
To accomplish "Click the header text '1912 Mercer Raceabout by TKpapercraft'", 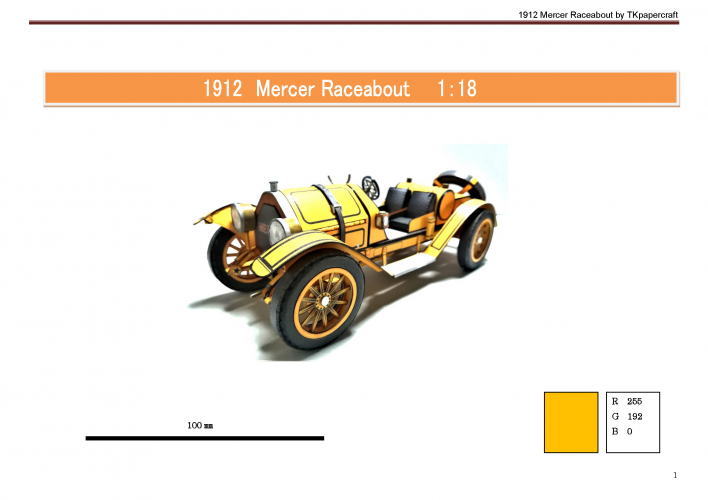I will 598,15.
